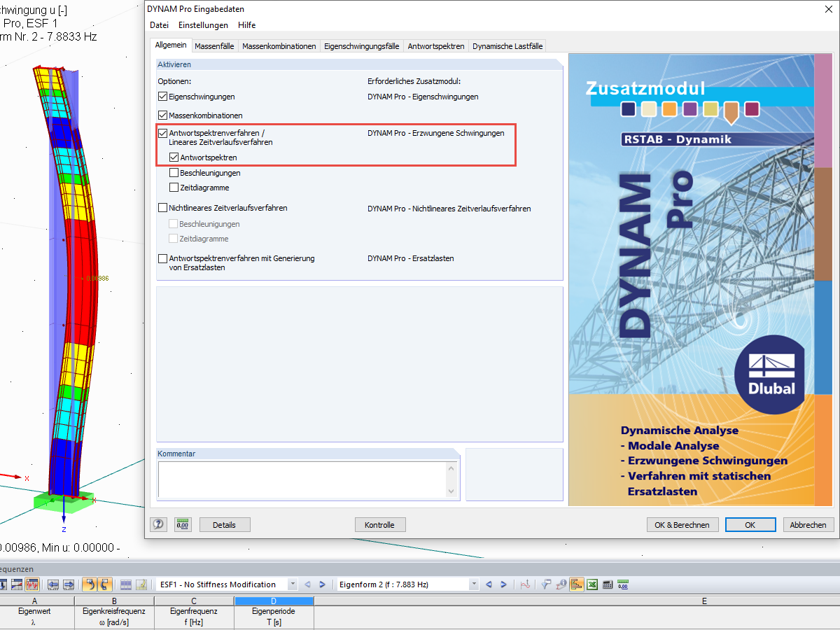Enable the Beschleunigungen checkbox
This screenshot has height=630, width=840.
tap(174, 172)
